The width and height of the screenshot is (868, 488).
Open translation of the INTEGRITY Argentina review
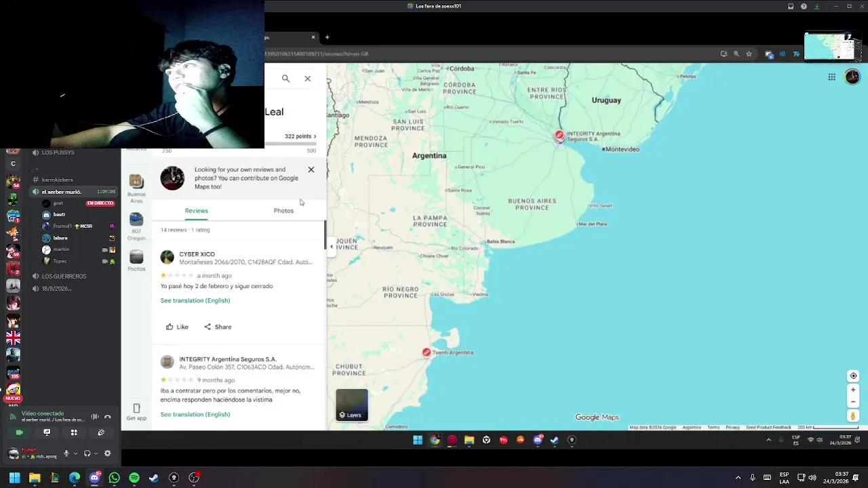pos(195,414)
